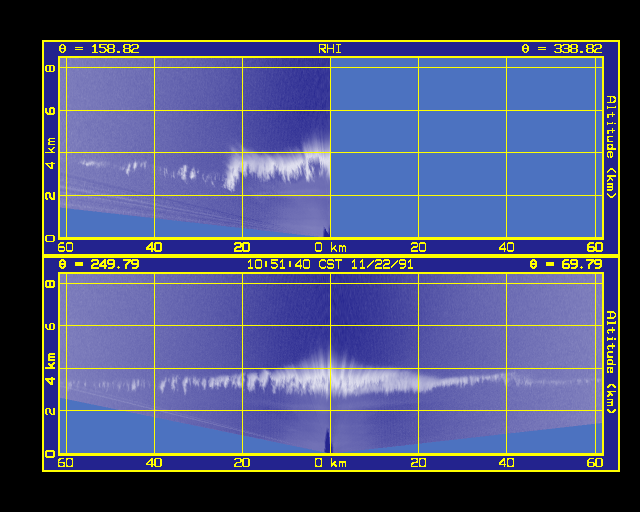
Task: Click the "40" range label on the 158.82 side
Action: point(154,247)
